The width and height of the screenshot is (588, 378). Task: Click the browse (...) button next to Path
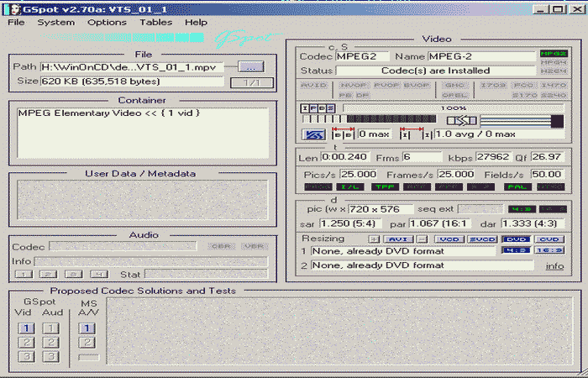point(250,66)
